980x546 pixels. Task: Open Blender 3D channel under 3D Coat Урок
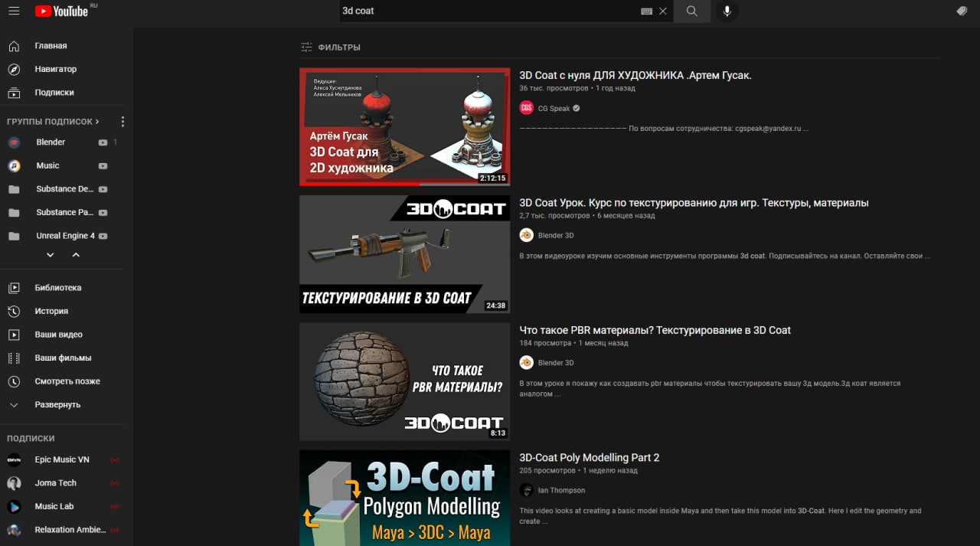[x=556, y=236]
